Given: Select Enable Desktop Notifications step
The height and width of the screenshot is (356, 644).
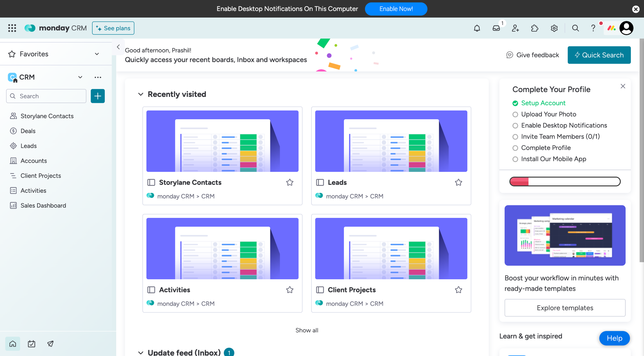Looking at the screenshot, I should 560,125.
